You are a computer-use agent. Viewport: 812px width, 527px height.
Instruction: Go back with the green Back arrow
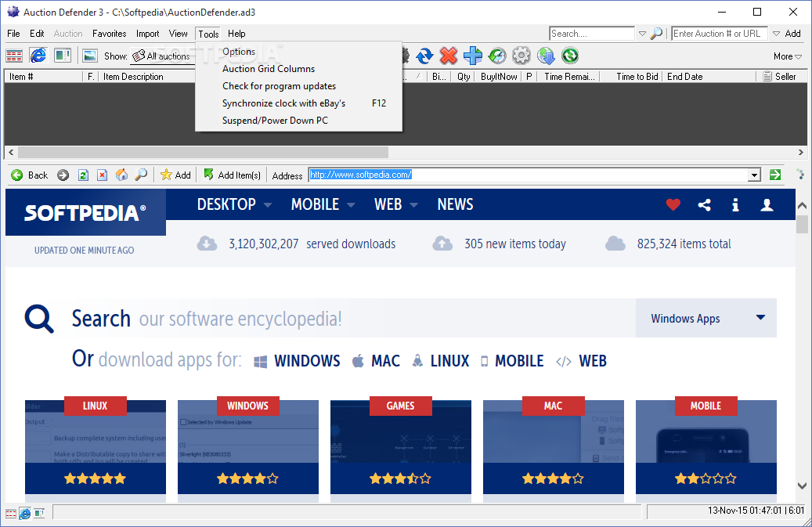click(x=30, y=175)
